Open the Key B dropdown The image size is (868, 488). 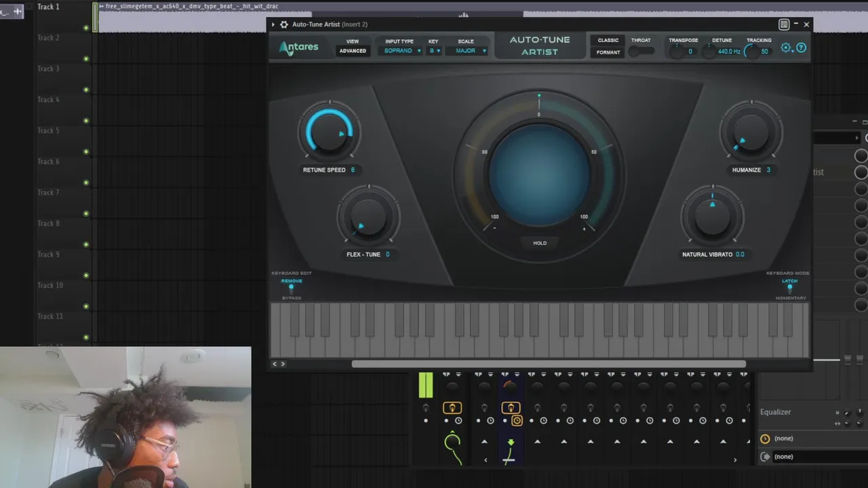[434, 51]
